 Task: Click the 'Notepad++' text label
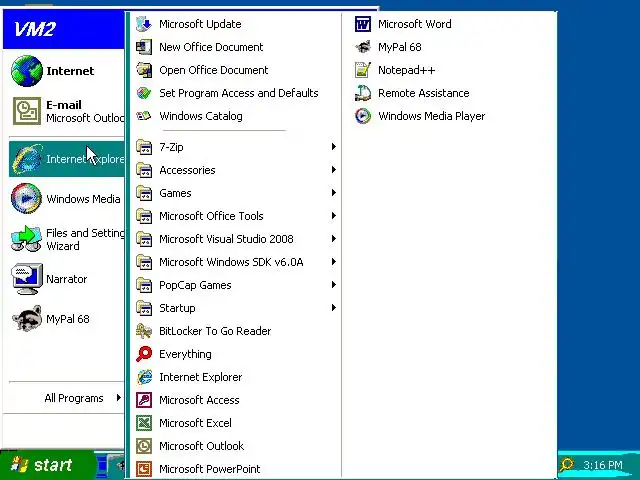coord(407,70)
